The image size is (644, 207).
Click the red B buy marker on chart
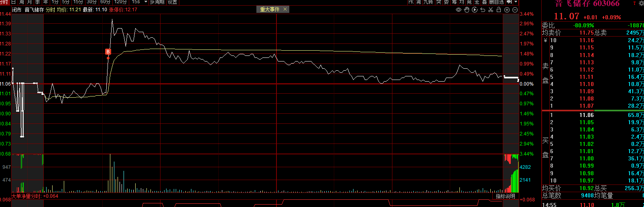point(108,51)
